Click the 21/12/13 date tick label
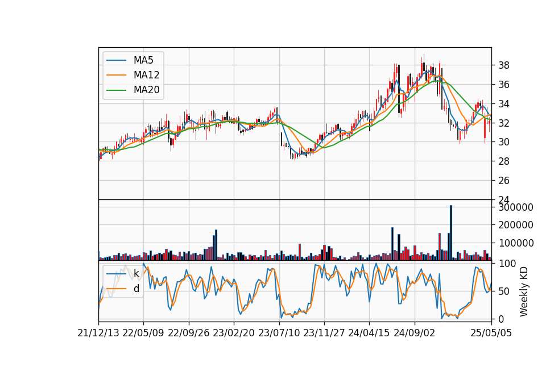 98,333
